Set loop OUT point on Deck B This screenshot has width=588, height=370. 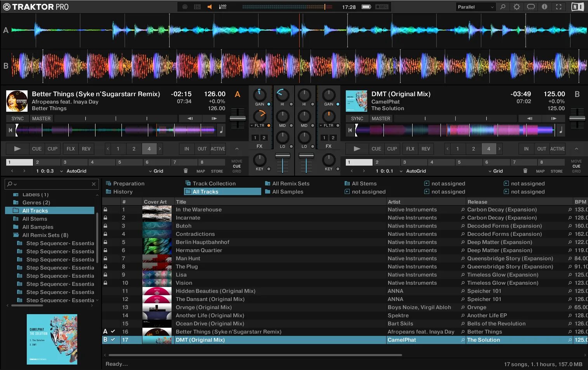click(x=542, y=149)
